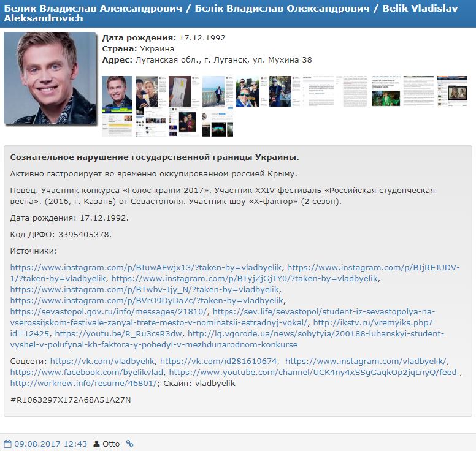The height and width of the screenshot is (451, 476).
Task: Open the Instagram link BTwbv-Jjy_N
Action: pyautogui.click(x=145, y=289)
